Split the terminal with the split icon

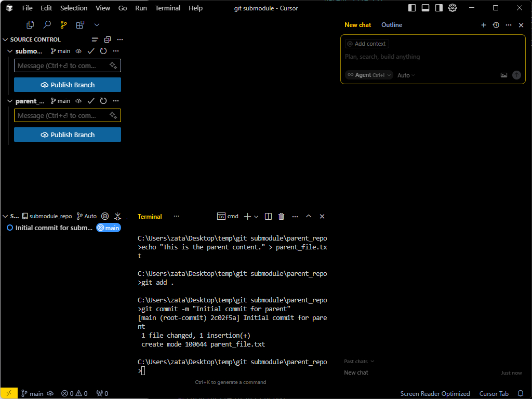(268, 216)
